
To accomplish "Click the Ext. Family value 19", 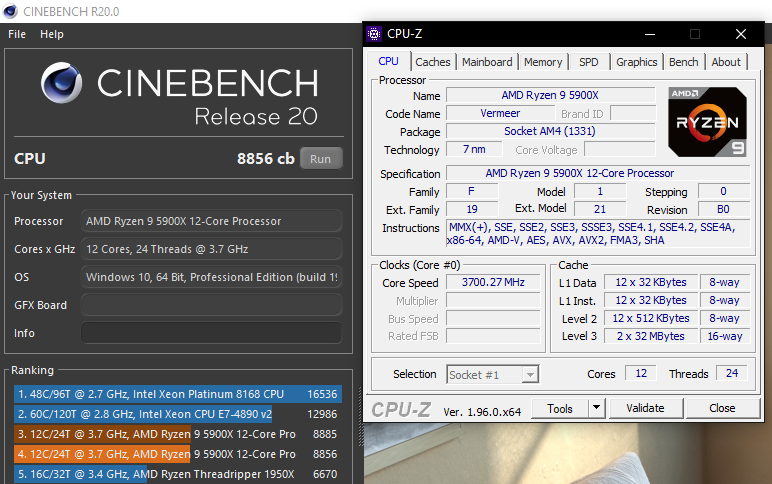I will (472, 209).
